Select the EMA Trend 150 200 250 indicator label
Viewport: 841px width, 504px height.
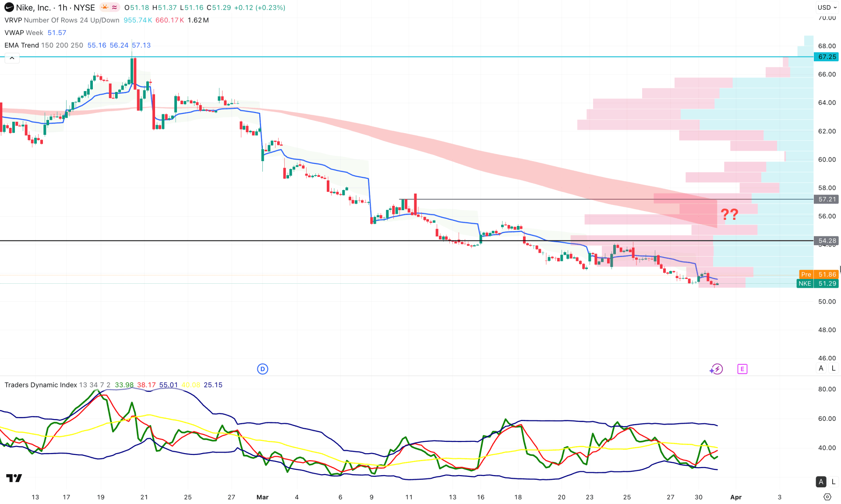(21, 45)
